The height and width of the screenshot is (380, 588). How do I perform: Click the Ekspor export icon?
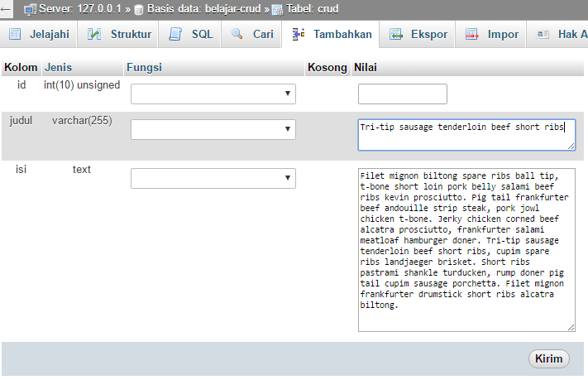pyautogui.click(x=396, y=35)
